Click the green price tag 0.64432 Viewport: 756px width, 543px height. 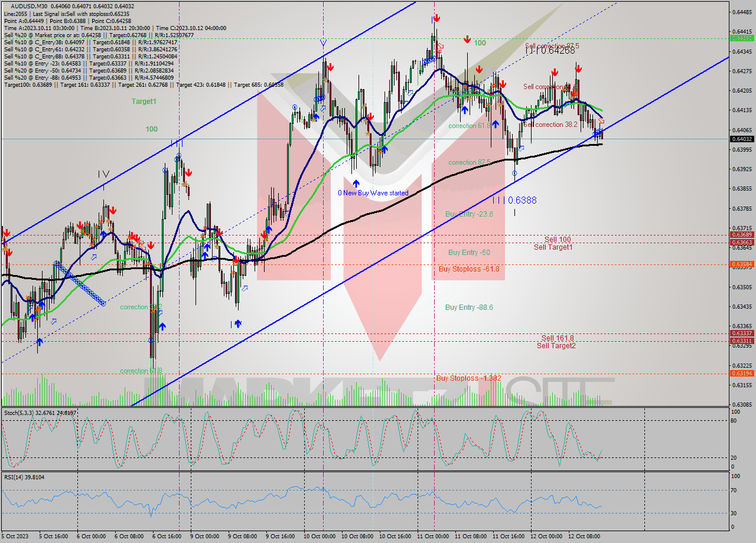tap(742, 38)
